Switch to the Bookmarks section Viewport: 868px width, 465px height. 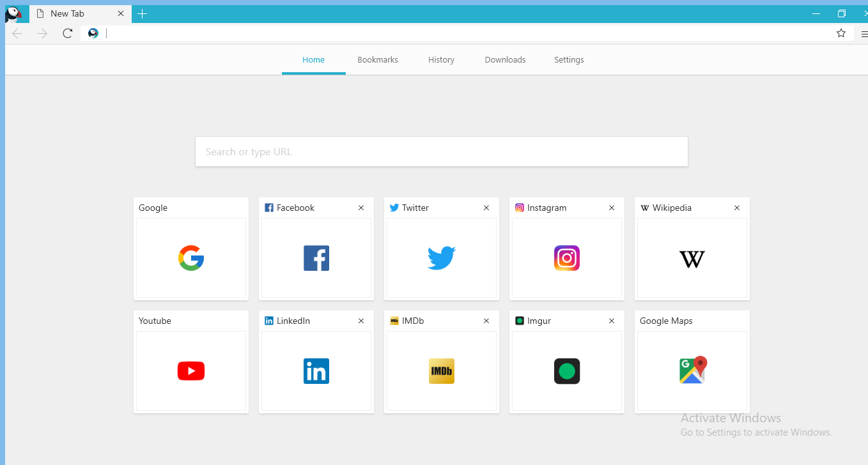(x=378, y=59)
